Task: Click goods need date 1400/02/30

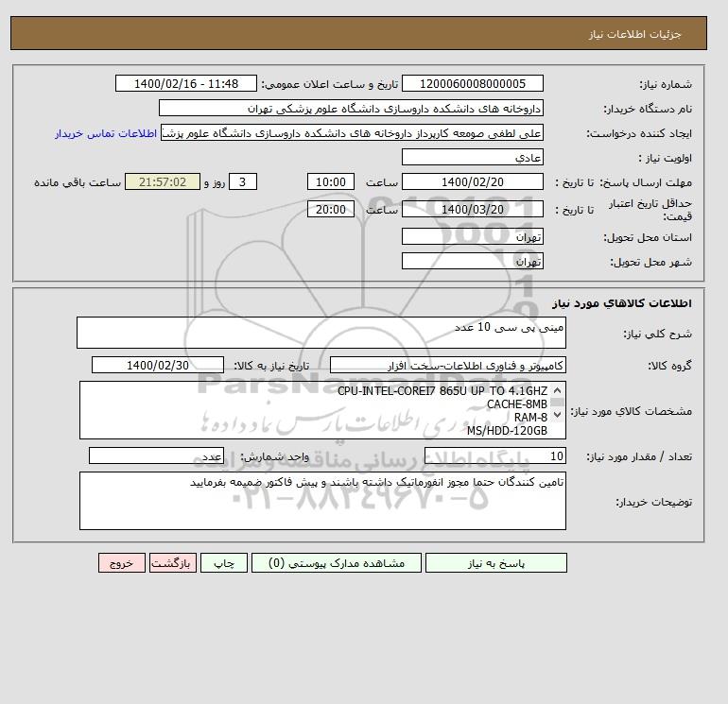Action: click(x=158, y=365)
